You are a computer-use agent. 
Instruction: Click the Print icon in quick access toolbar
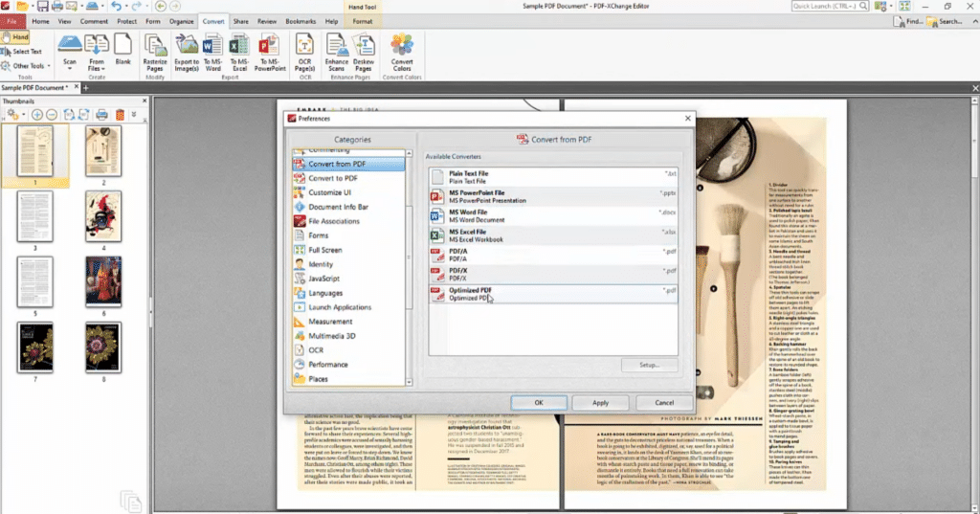pyautogui.click(x=56, y=7)
